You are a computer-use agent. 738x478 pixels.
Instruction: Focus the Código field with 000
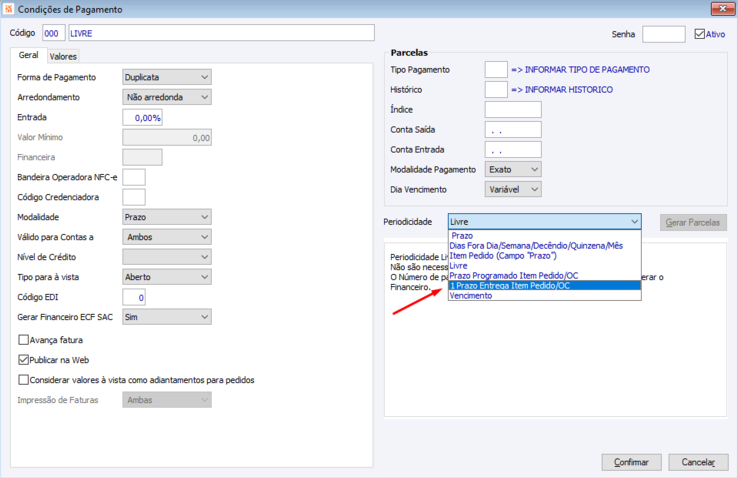[54, 33]
